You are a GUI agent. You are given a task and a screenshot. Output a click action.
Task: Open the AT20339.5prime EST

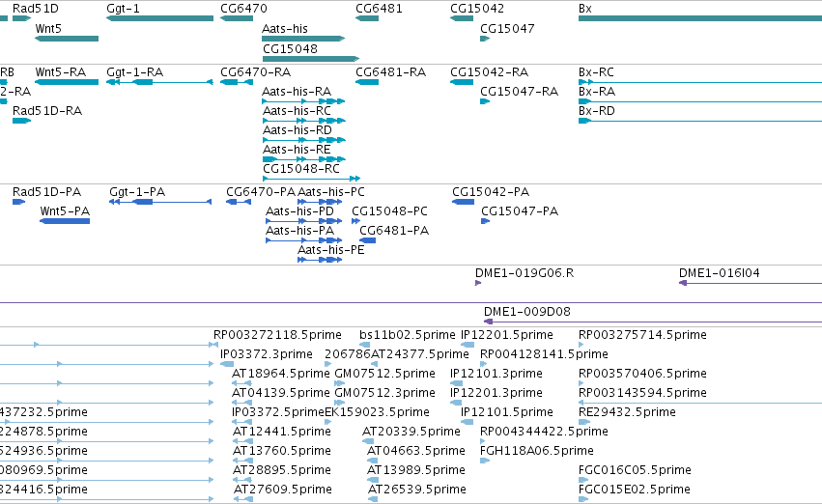click(368, 441)
